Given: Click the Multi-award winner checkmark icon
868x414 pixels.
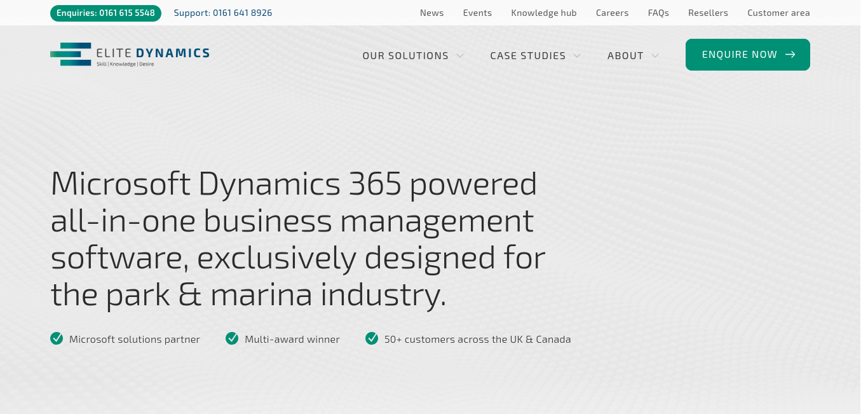Looking at the screenshot, I should 232,338.
